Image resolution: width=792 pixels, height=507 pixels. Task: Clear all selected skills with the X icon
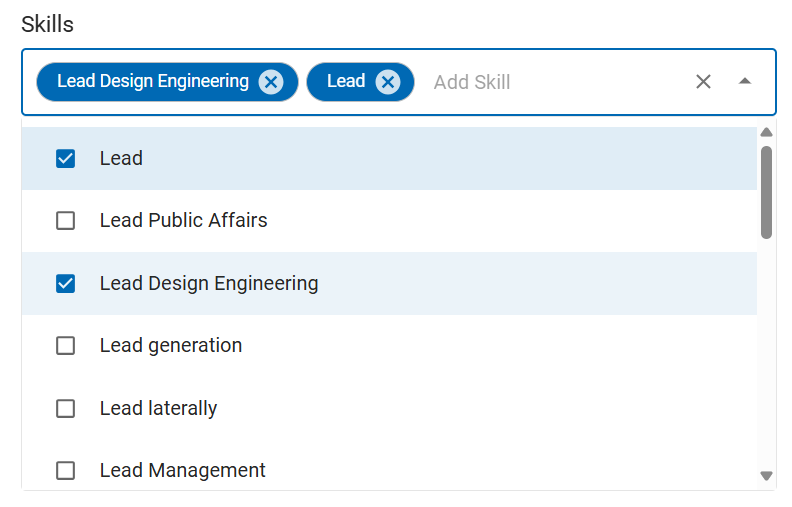coord(703,82)
